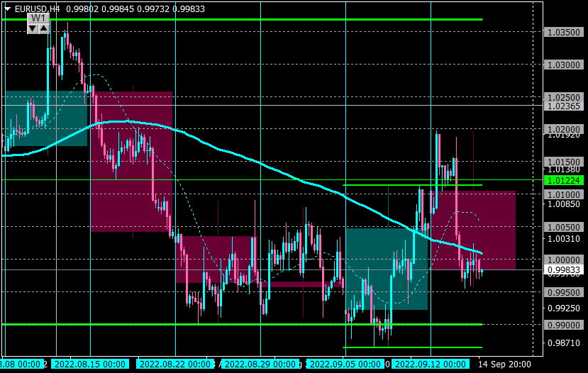Click the 1.03000 price scale label

[x=564, y=65]
